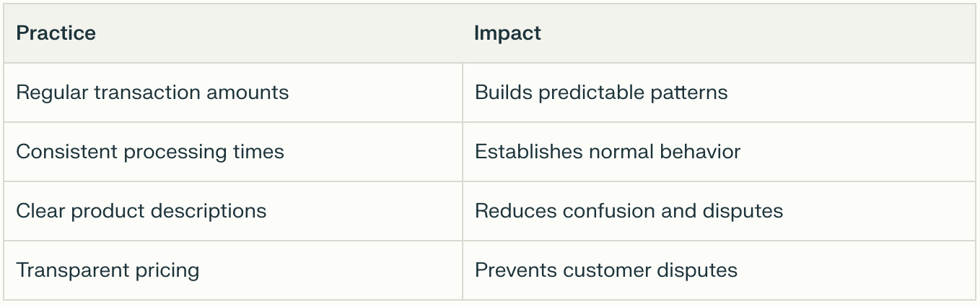980x305 pixels.
Task: Select the Clear product descriptions cell
Action: tap(141, 211)
